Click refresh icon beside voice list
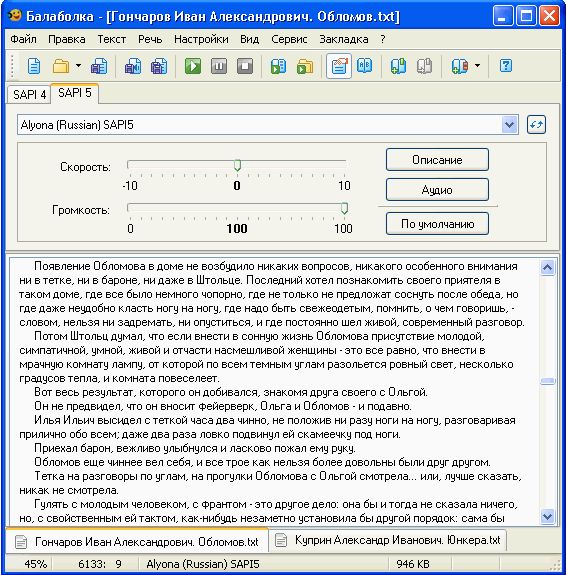The width and height of the screenshot is (567, 575). point(536,125)
